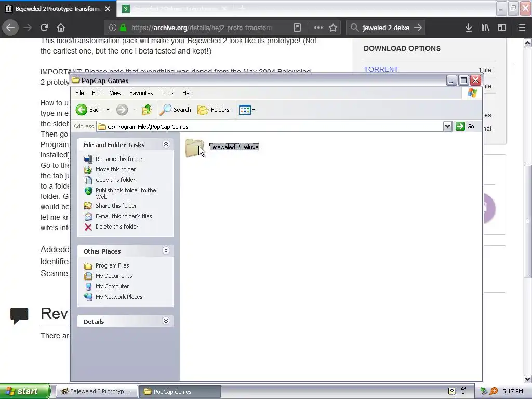
Task: Click PopCap Games taskbar button
Action: click(x=180, y=392)
